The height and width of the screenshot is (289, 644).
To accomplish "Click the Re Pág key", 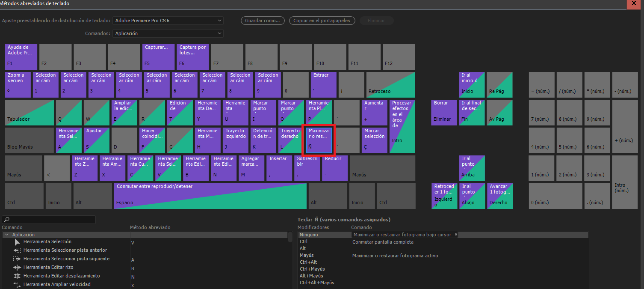I will pyautogui.click(x=499, y=84).
